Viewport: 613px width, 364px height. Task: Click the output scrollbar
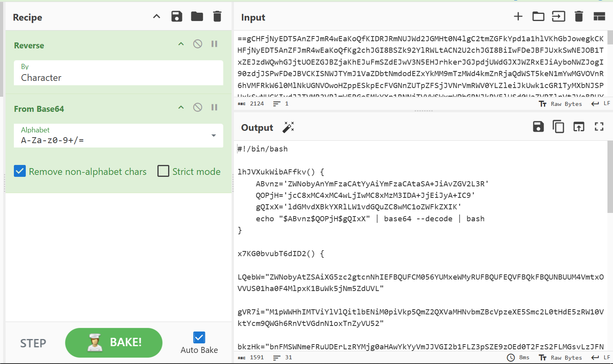pyautogui.click(x=610, y=177)
